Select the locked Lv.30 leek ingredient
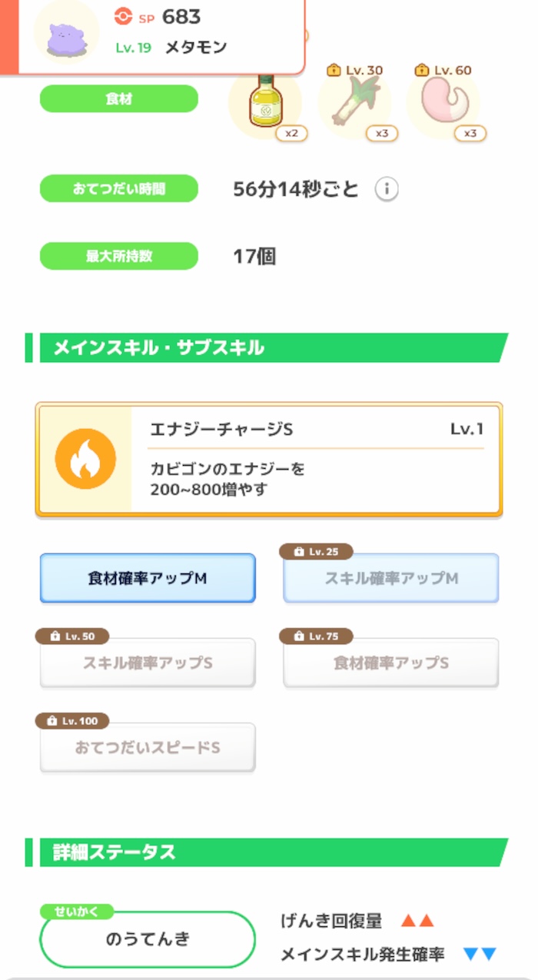This screenshot has width=538, height=980. [x=357, y=104]
